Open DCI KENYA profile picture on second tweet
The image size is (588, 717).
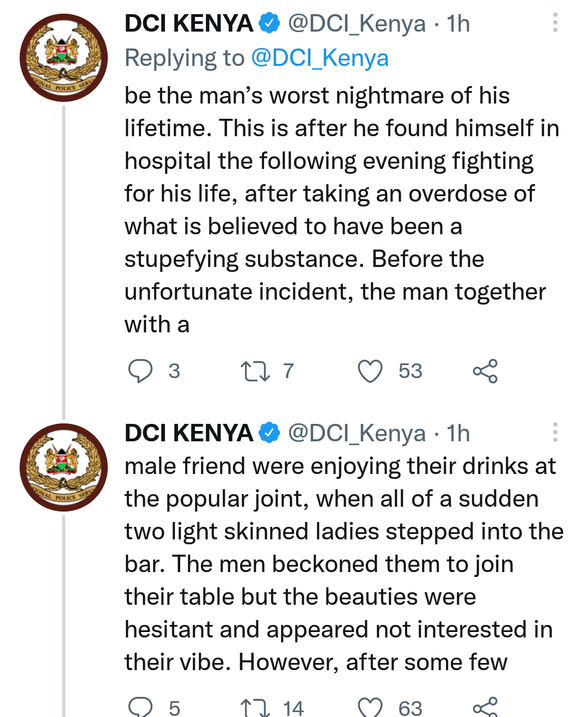click(64, 467)
